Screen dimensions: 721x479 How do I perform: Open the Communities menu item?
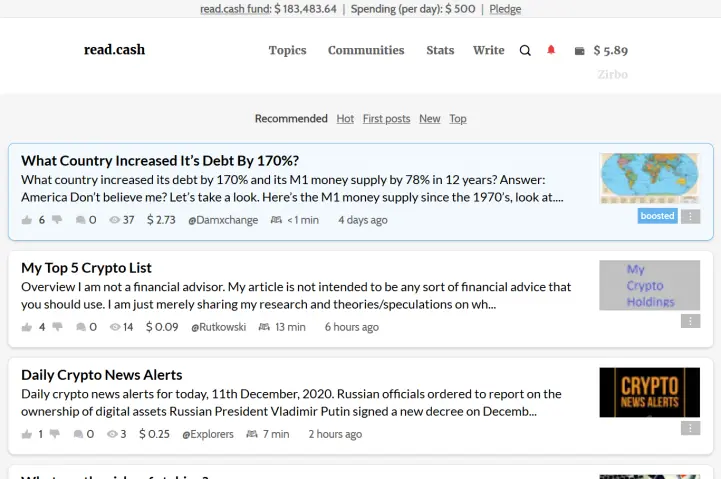366,50
